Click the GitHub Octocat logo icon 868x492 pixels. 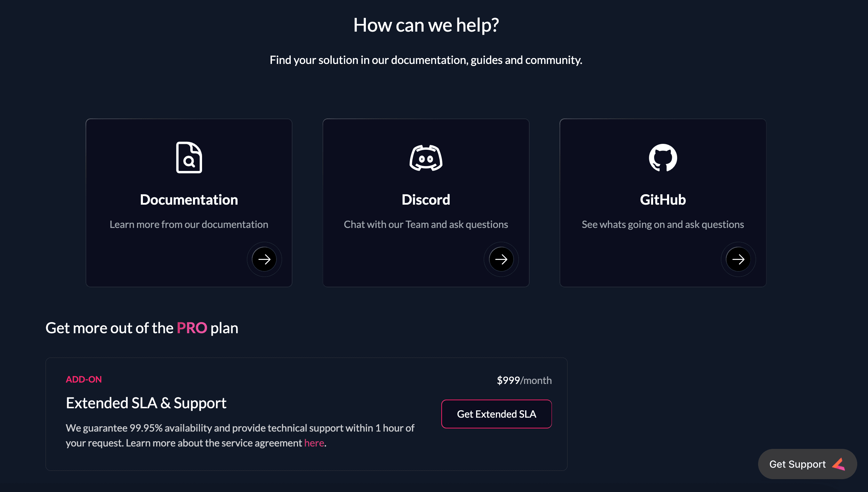coord(663,158)
